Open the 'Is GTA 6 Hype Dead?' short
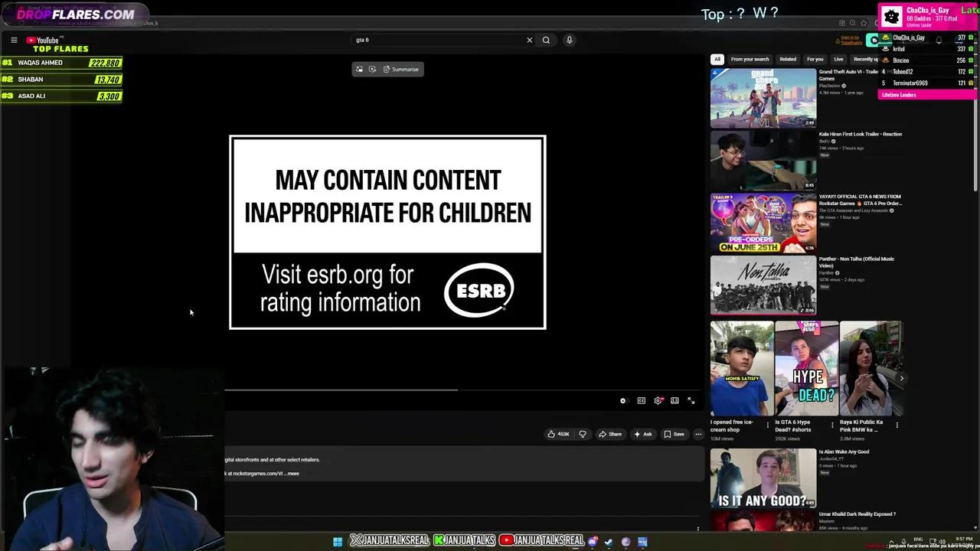980x551 pixels. (806, 368)
